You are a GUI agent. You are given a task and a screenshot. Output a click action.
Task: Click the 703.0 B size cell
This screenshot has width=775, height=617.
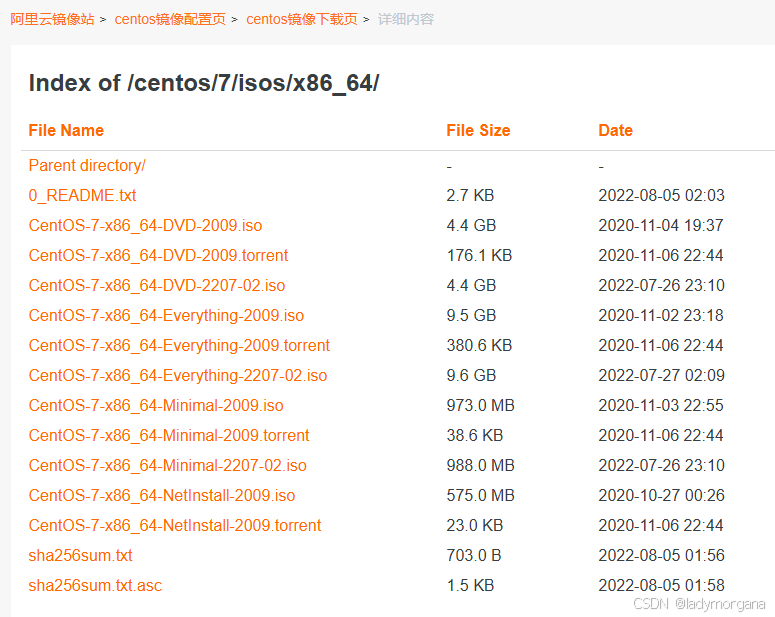coord(474,555)
